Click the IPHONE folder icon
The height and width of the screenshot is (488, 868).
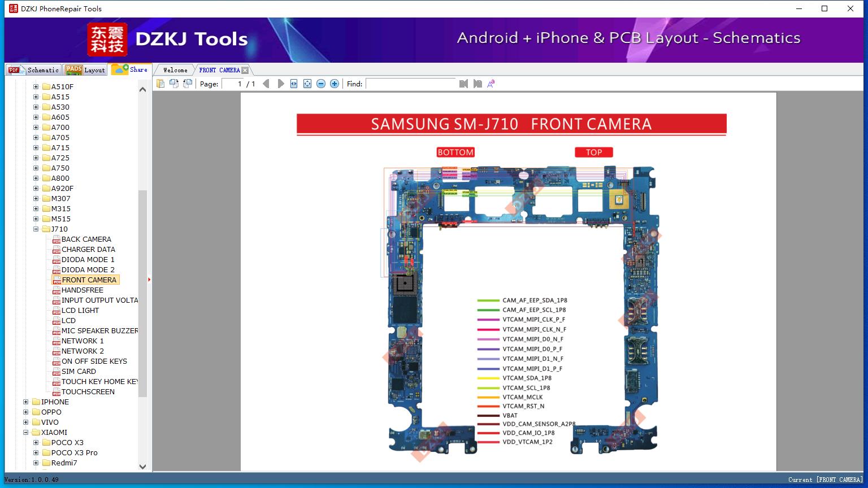point(36,402)
